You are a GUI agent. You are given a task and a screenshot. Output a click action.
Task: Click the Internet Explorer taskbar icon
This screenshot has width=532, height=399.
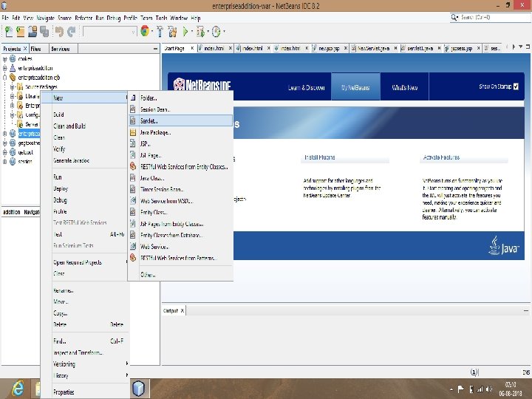pos(17,388)
